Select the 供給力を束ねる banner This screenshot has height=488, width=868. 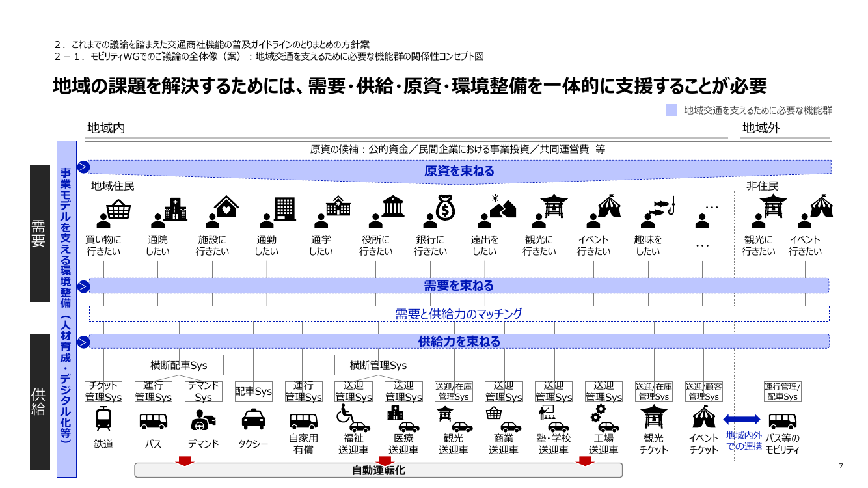459,341
